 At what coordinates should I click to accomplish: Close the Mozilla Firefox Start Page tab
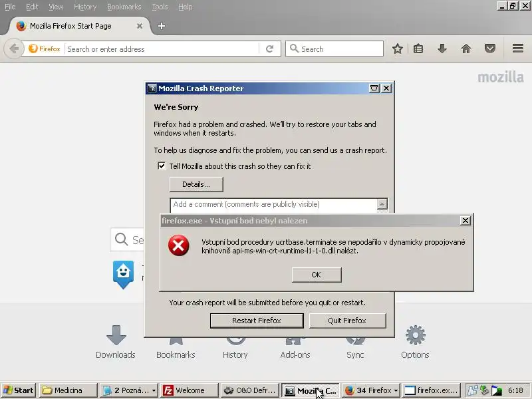pos(140,26)
